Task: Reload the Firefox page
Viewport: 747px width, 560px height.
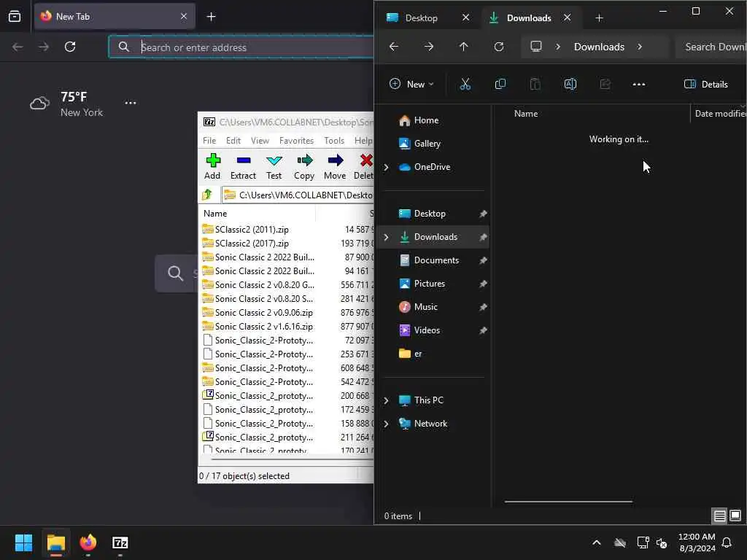Action: [x=70, y=47]
